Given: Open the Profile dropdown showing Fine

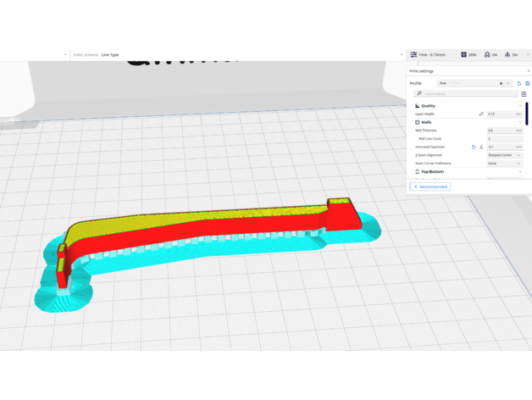Looking at the screenshot, I should [474, 83].
